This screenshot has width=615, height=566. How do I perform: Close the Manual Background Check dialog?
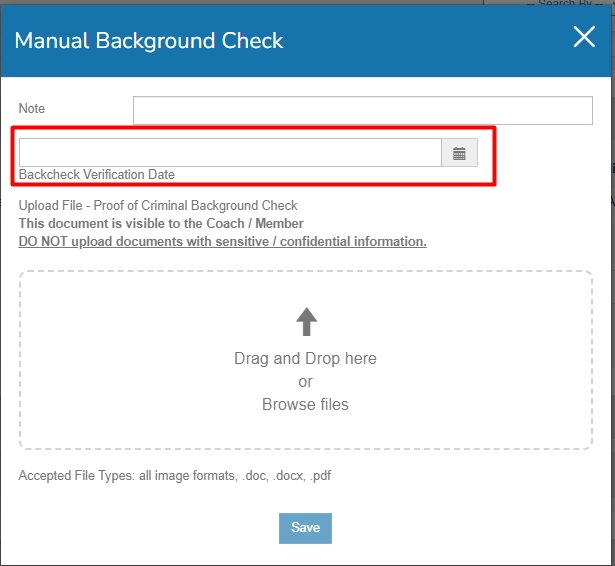click(x=583, y=38)
